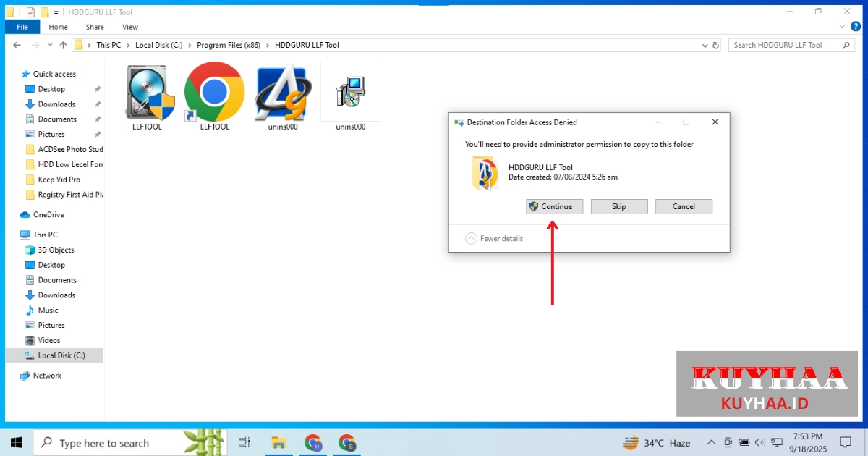Click the system folder icon in the title bar
The image size is (868, 456).
[10, 12]
